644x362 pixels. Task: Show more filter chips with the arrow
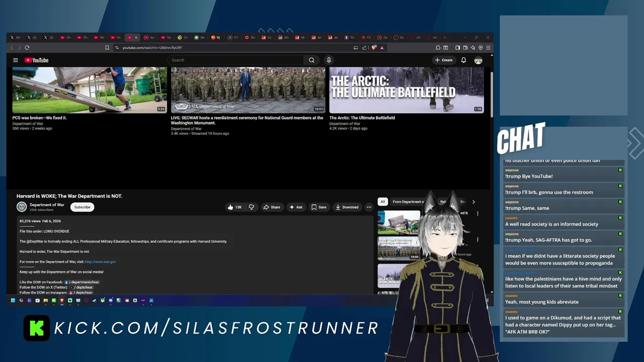pyautogui.click(x=473, y=202)
